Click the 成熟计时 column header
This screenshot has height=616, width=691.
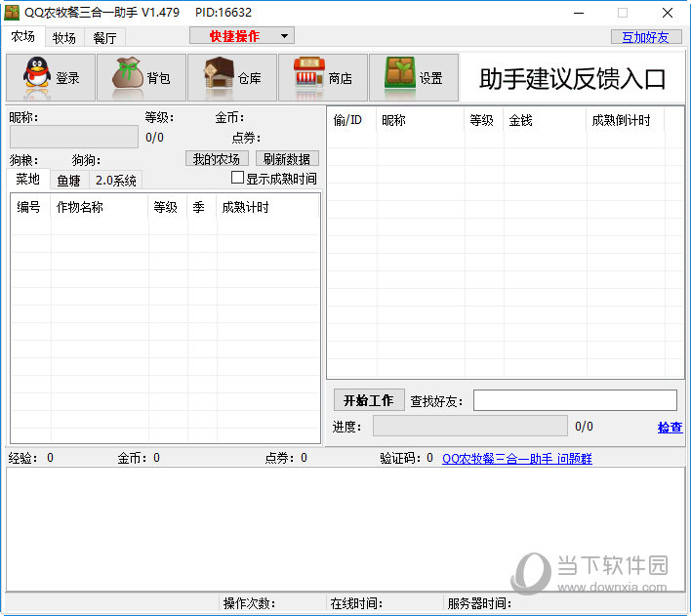pyautogui.click(x=267, y=207)
